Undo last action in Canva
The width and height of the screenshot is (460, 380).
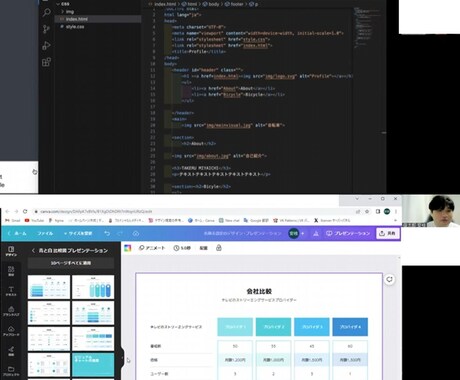tap(107, 233)
